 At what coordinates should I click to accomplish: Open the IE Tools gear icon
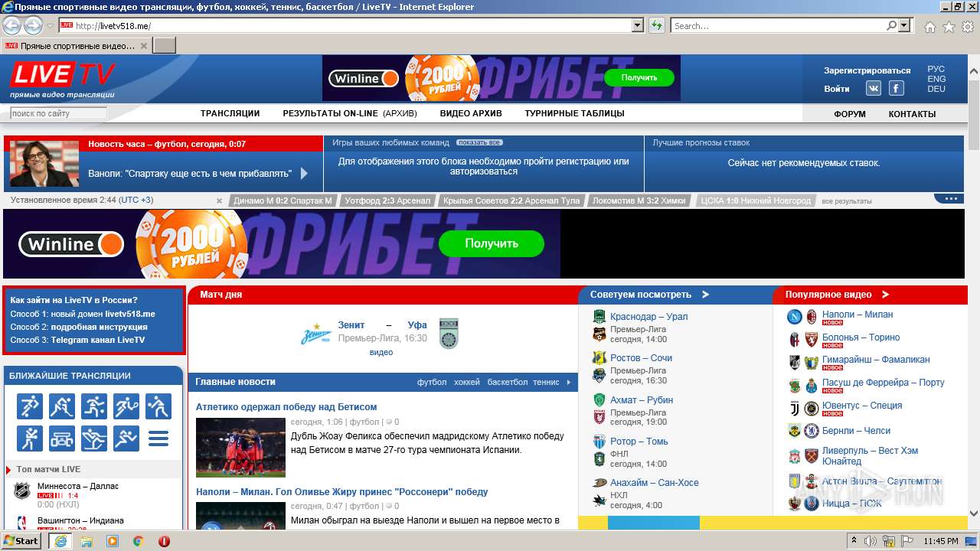click(968, 27)
